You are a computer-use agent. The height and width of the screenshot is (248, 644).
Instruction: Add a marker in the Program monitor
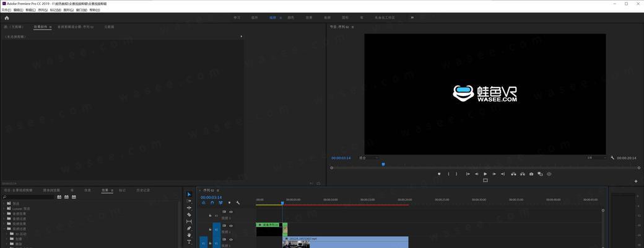pos(439,174)
